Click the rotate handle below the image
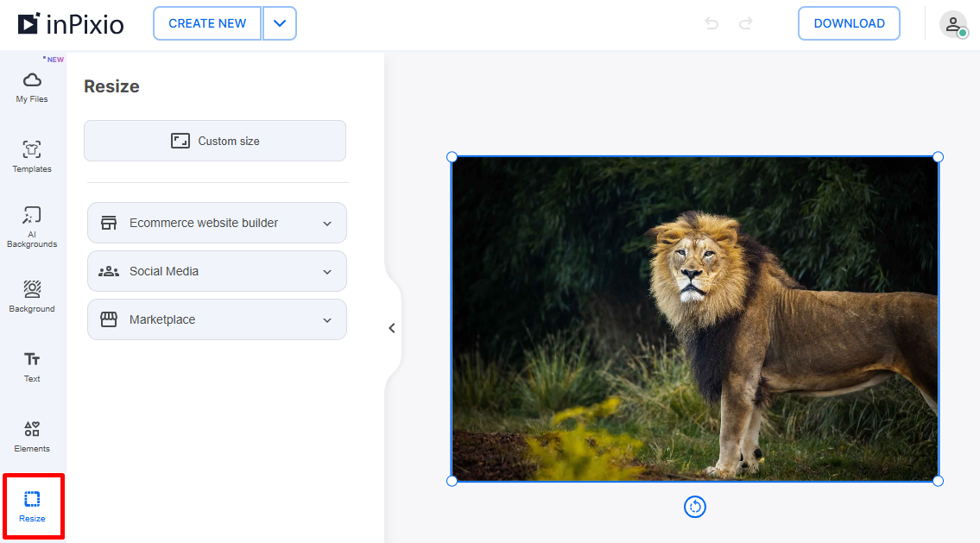Screen dimensions: 980x543 (695, 507)
